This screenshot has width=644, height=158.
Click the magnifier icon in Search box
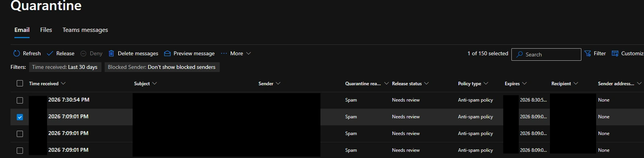pos(520,54)
